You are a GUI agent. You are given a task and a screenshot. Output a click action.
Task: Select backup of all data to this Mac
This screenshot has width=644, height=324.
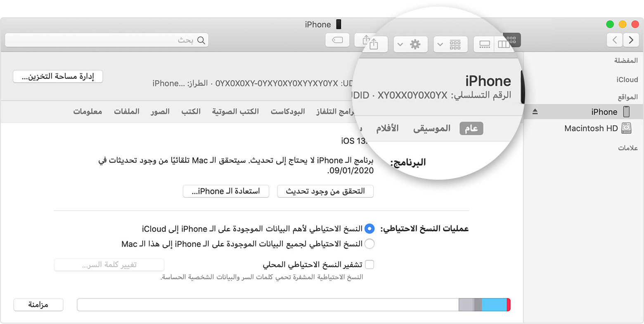click(x=369, y=244)
